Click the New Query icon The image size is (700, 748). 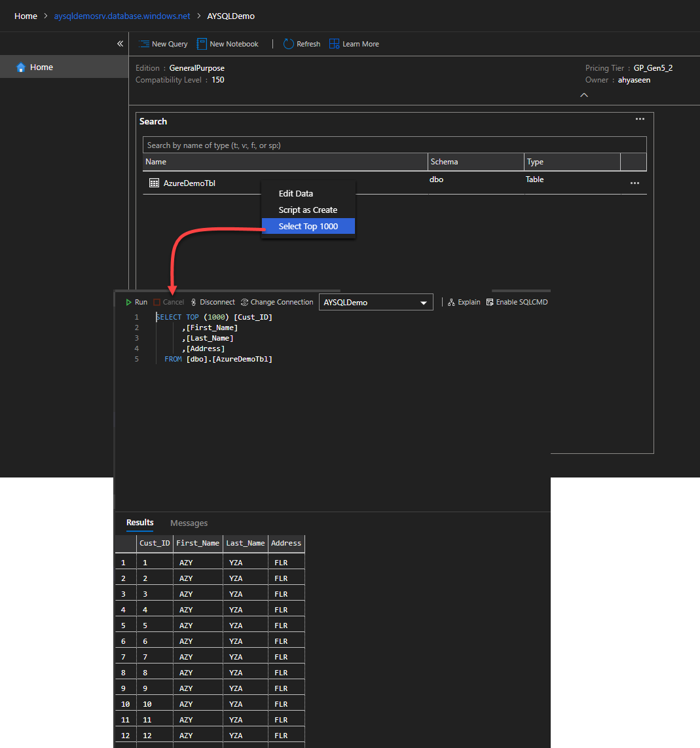pos(144,44)
